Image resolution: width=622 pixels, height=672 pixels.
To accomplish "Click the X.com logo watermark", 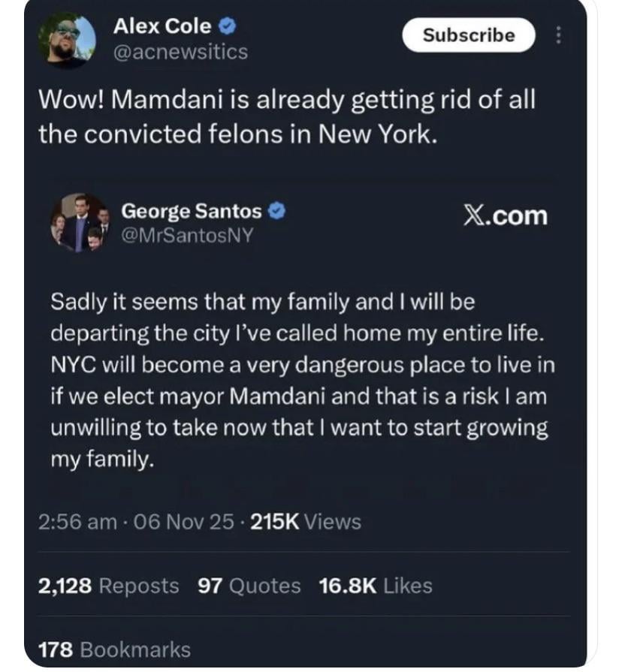I will [504, 216].
